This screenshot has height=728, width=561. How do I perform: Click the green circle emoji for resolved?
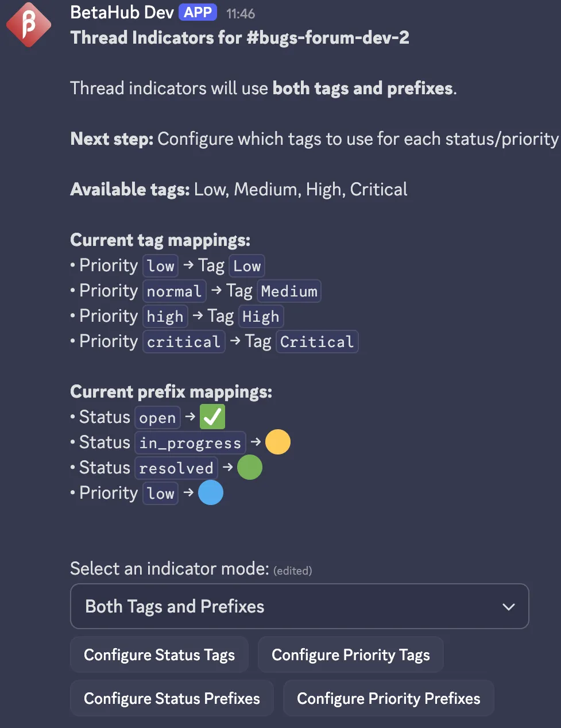coord(250,468)
